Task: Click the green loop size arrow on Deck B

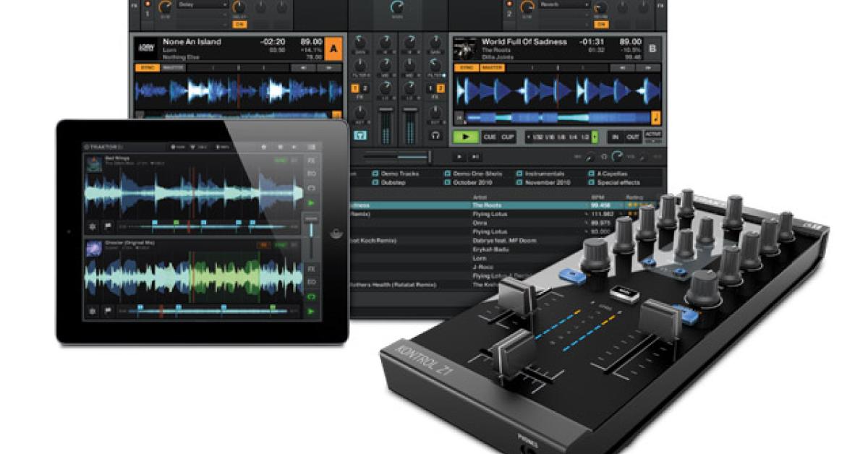Action: pos(595,137)
